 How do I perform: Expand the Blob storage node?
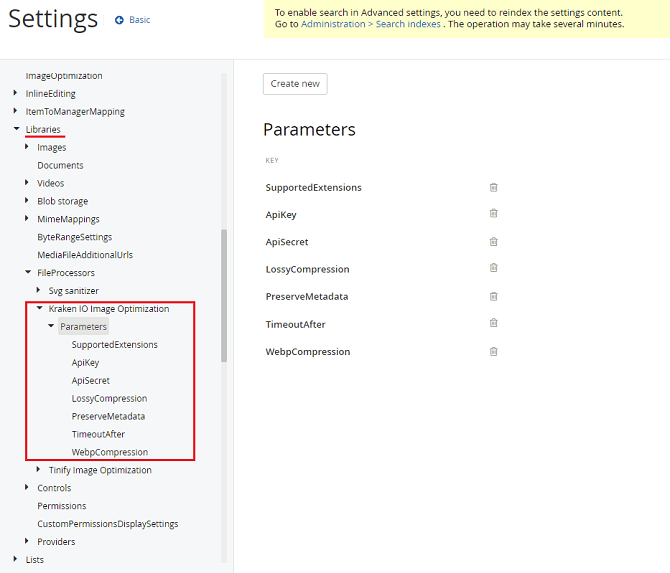[27, 201]
